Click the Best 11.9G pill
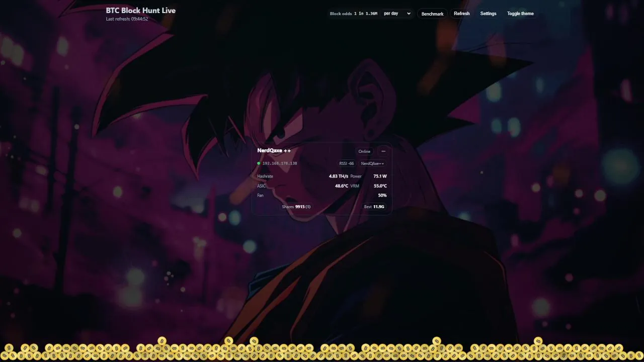 coord(374,207)
